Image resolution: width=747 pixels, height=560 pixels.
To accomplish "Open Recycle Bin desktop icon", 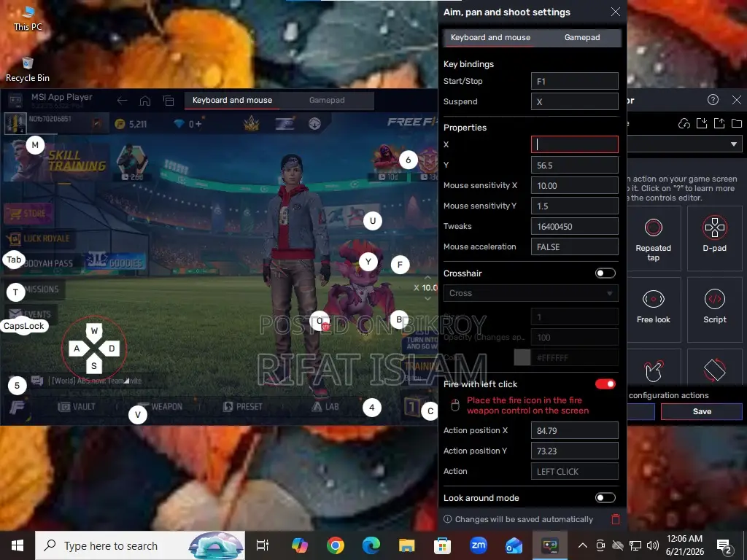I will [x=28, y=69].
